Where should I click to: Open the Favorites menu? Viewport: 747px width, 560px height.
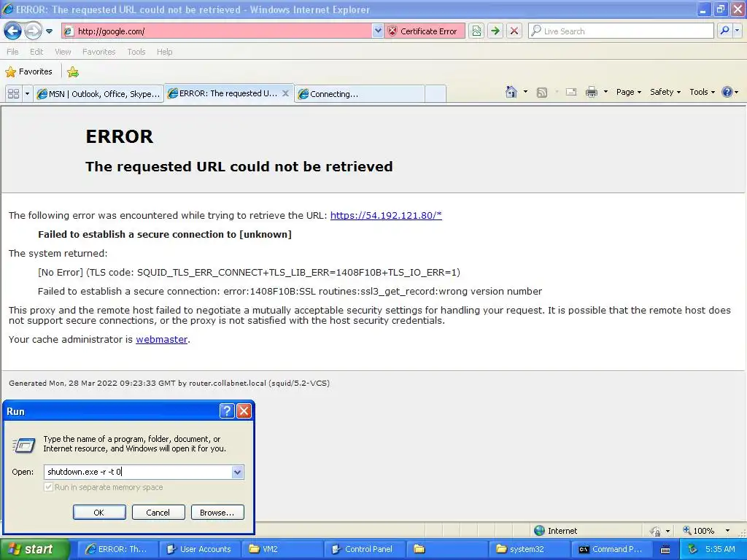98,52
